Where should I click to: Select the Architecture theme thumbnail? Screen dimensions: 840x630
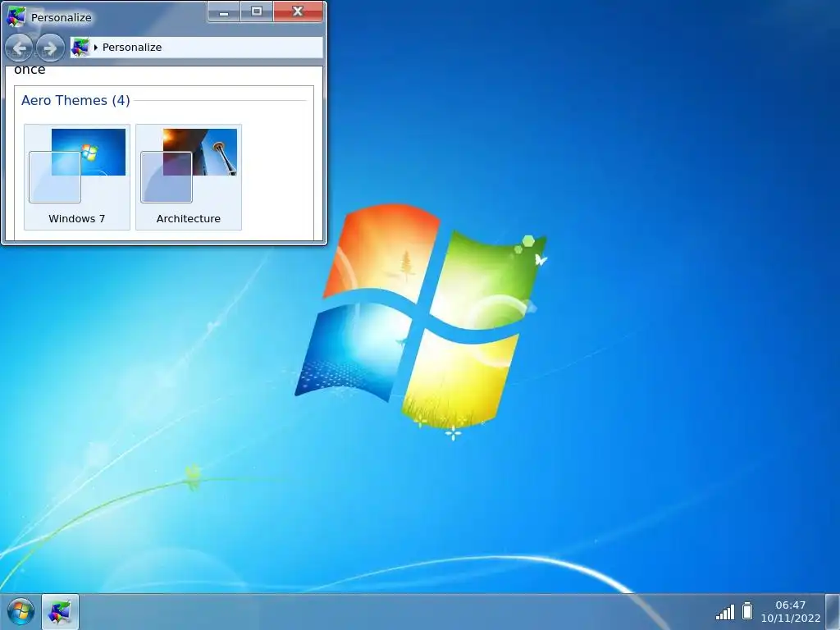(x=189, y=177)
